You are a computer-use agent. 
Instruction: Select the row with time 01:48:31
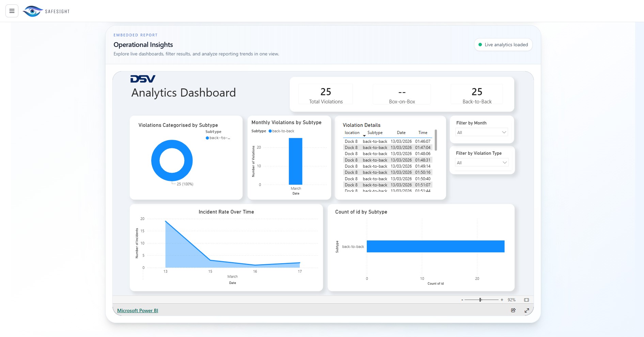tap(388, 160)
